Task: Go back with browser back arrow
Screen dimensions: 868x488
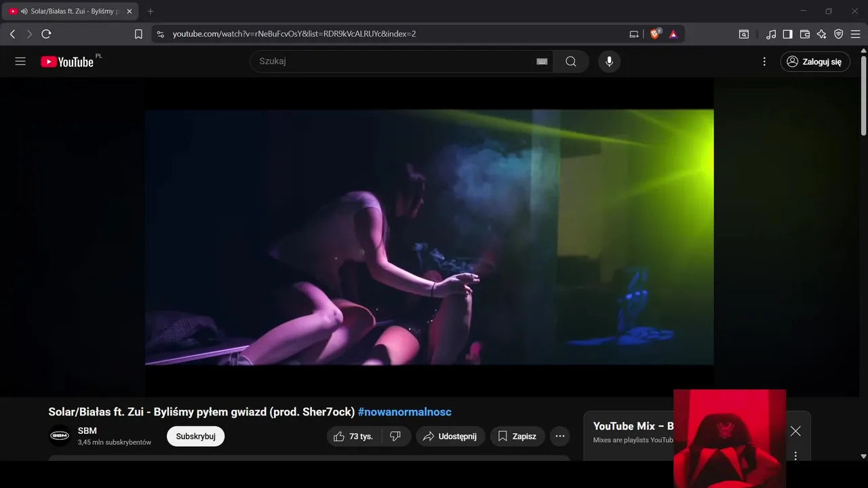Action: coord(12,34)
